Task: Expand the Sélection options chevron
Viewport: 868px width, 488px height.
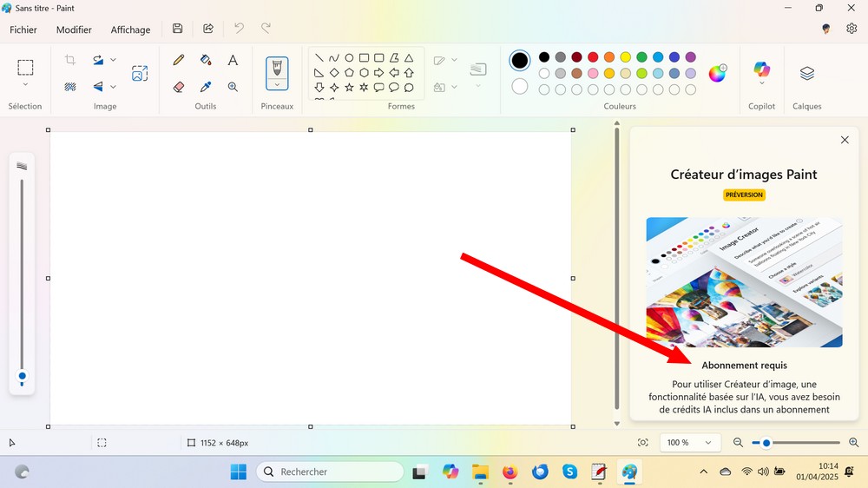Action: click(25, 85)
